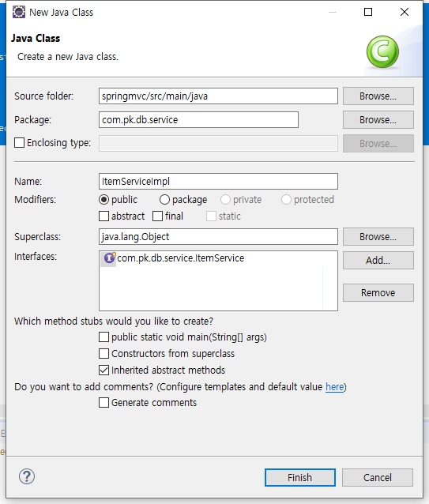Click the 'Java Class' heading text
The width and height of the screenshot is (429, 504).
tap(36, 38)
